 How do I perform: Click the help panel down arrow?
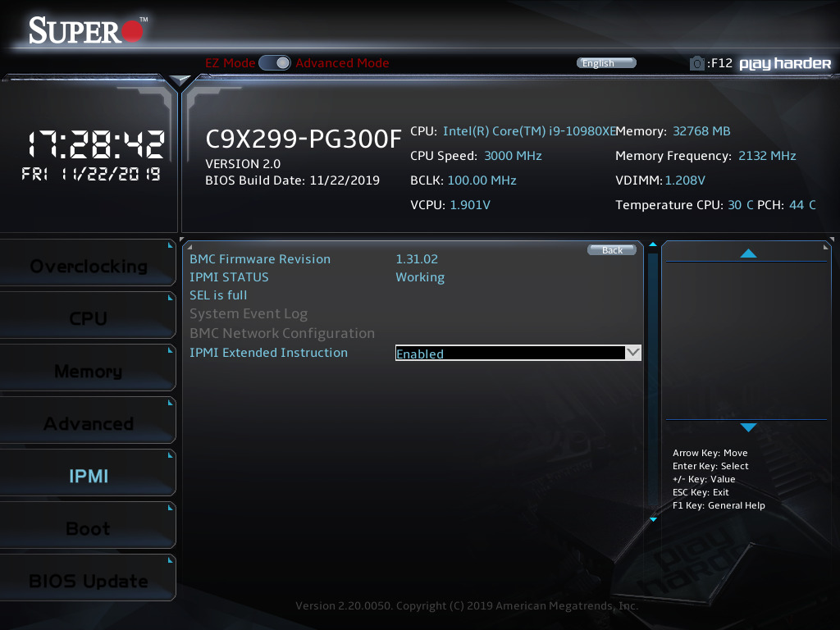[x=748, y=427]
